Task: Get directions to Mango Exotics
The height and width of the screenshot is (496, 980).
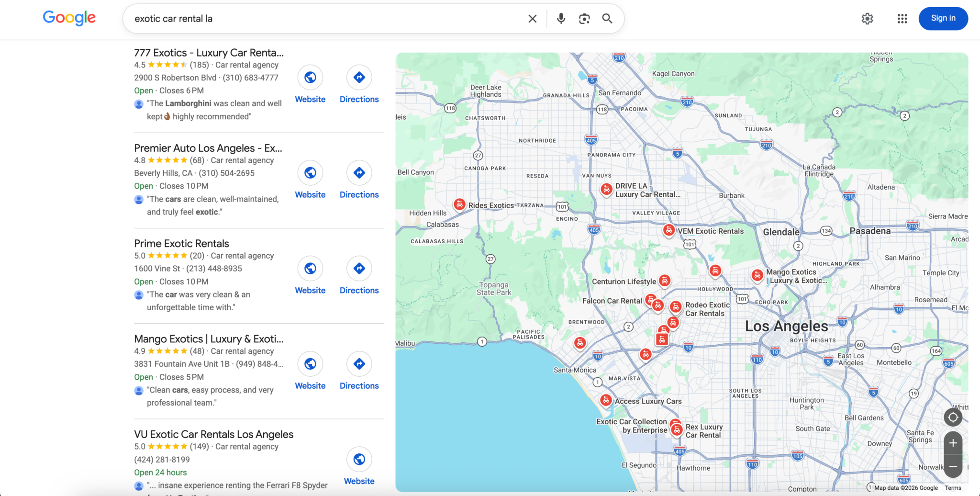Action: 359,363
